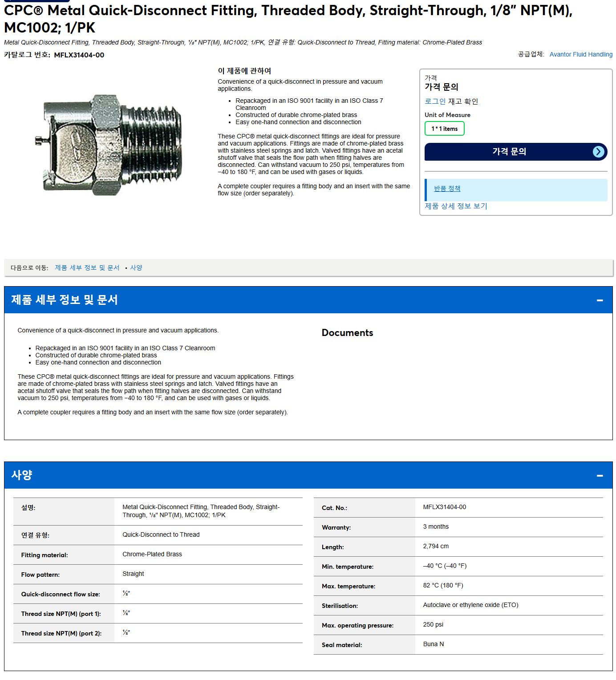616x680 pixels.
Task: Click the 'Quick-Disconnect to Thread' value
Action: coord(161,534)
